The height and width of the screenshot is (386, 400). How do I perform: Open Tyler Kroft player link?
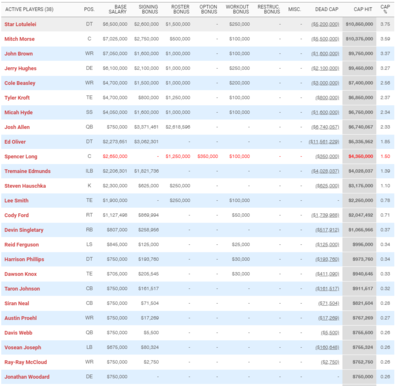[17, 98]
